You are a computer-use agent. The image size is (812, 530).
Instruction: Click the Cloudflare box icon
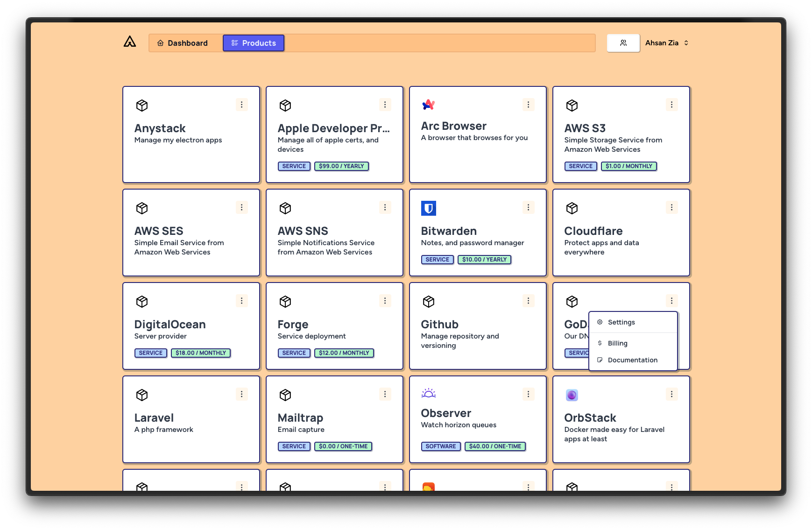[572, 208]
